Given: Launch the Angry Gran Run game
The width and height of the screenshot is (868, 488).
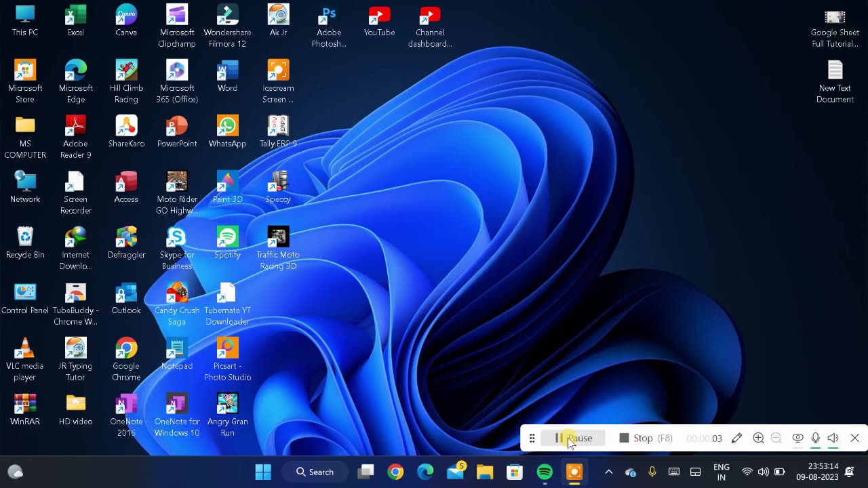Looking at the screenshot, I should click(x=227, y=415).
